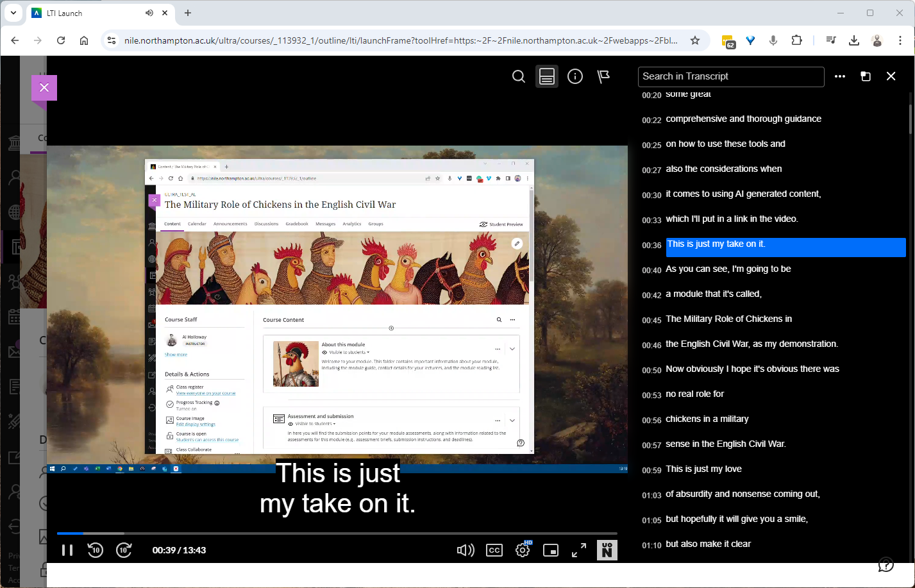This screenshot has width=915, height=588.
Task: Pause the video playback
Action: pos(67,550)
